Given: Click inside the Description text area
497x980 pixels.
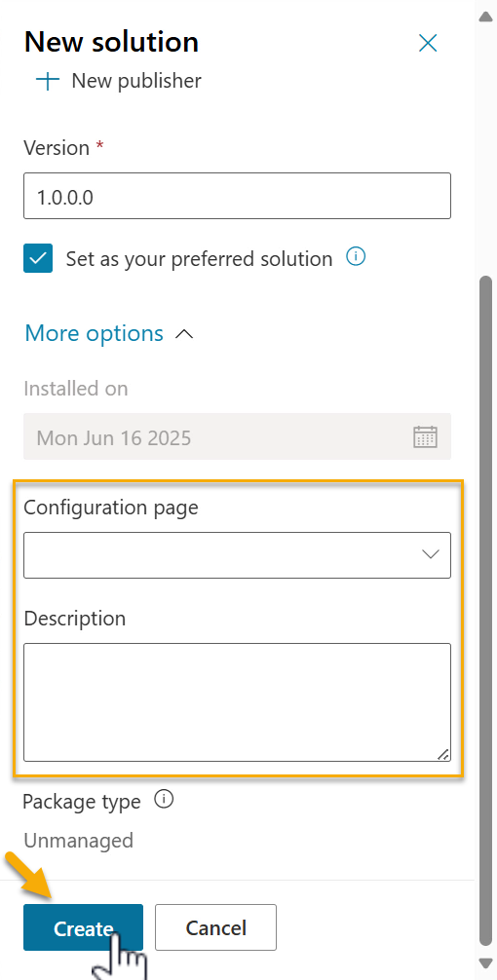Looking at the screenshot, I should click(x=237, y=702).
